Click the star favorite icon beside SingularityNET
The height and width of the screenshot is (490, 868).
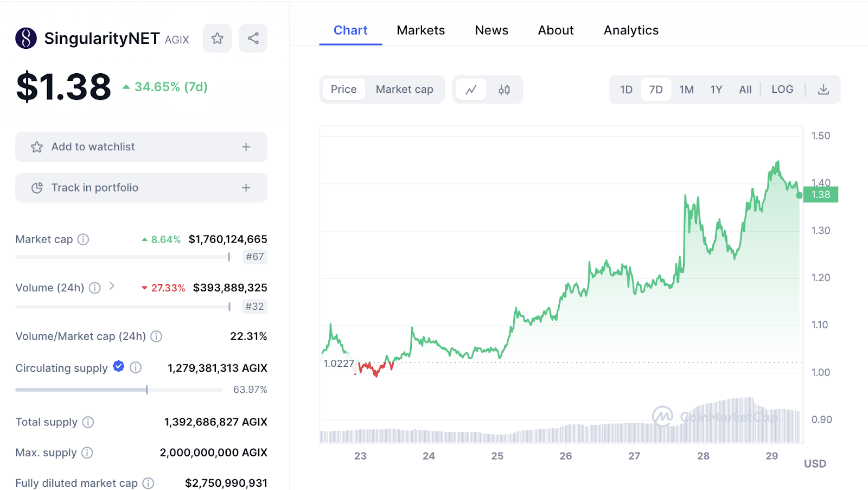point(217,39)
